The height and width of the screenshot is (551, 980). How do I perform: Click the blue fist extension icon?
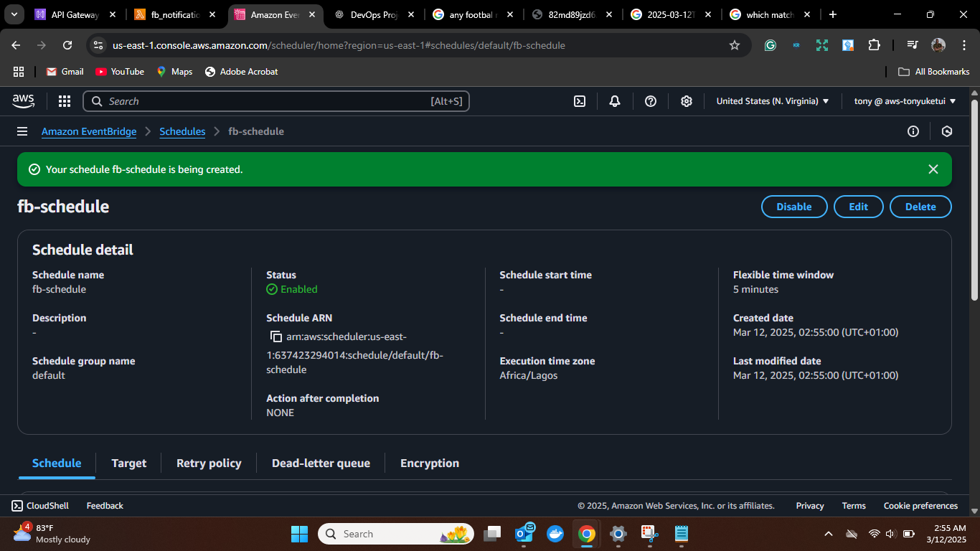[x=848, y=45]
